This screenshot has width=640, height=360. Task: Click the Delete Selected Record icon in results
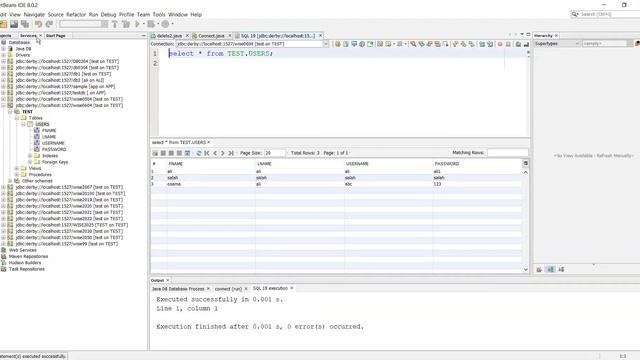pos(163,153)
